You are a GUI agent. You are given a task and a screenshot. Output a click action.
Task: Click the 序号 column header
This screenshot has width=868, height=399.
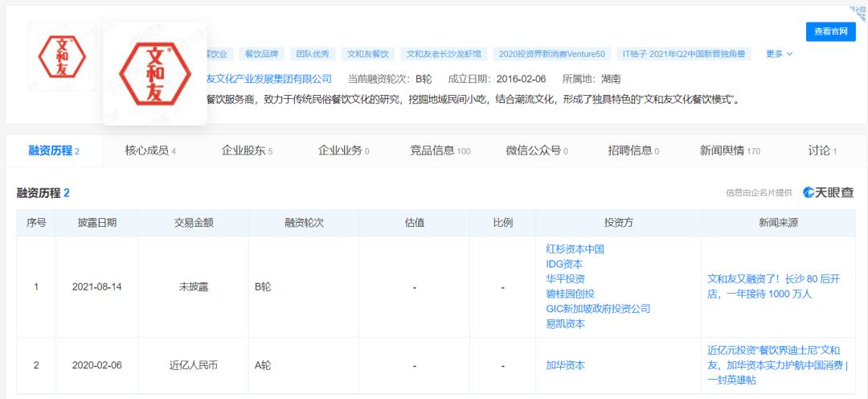pyautogui.click(x=36, y=223)
